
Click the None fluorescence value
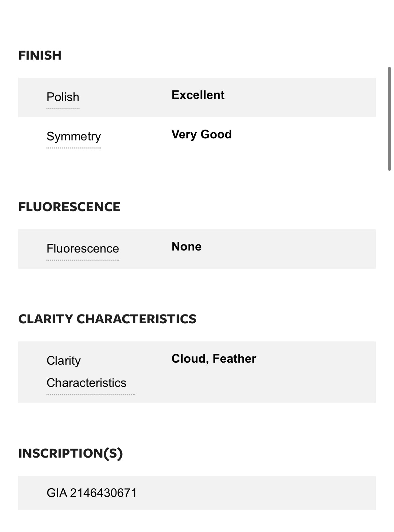187,246
